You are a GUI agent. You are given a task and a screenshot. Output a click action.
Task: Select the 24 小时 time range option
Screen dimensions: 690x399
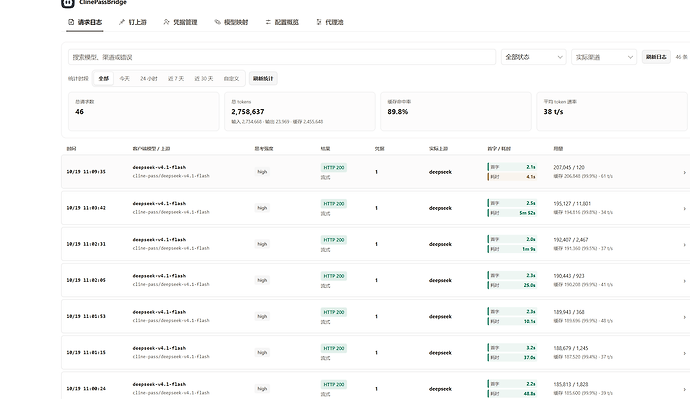pos(149,79)
